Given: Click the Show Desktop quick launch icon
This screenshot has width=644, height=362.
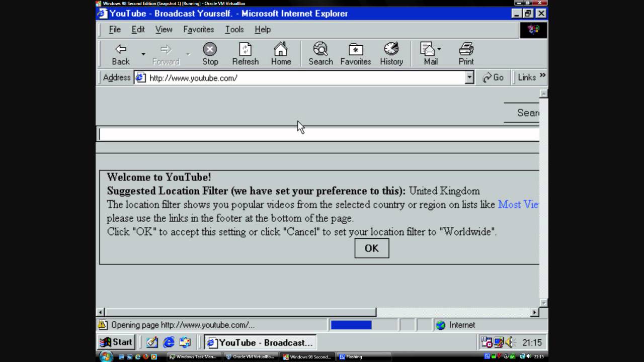Looking at the screenshot, I should (152, 342).
